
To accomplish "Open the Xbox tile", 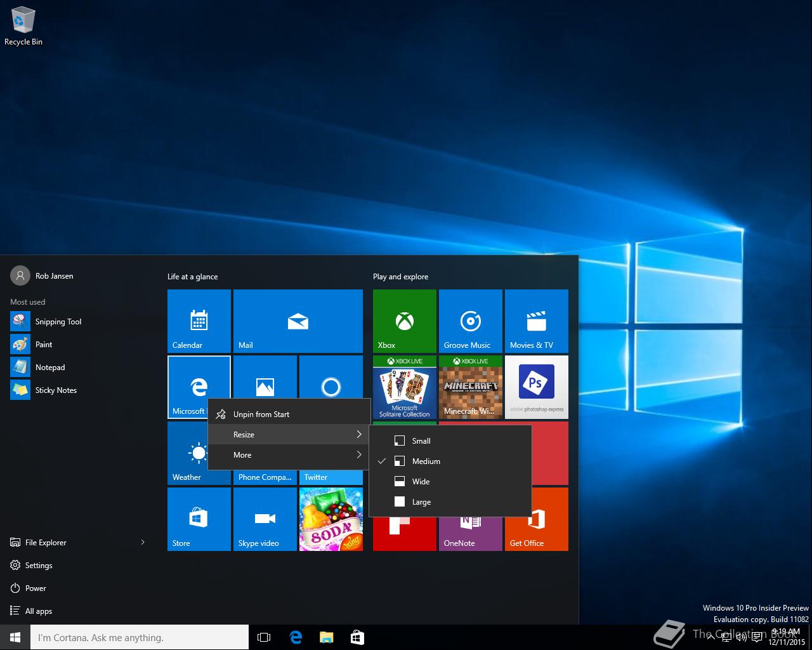I will [x=405, y=321].
